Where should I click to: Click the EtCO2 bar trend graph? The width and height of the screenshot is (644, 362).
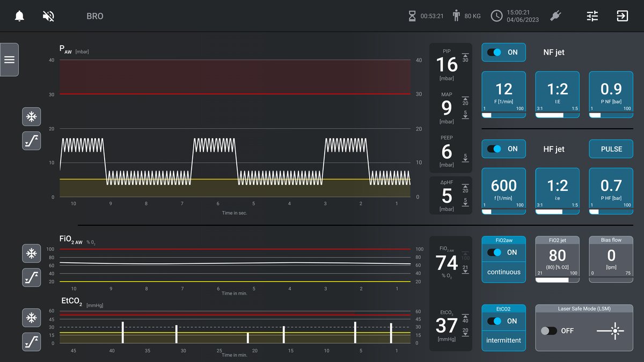tap(235, 327)
